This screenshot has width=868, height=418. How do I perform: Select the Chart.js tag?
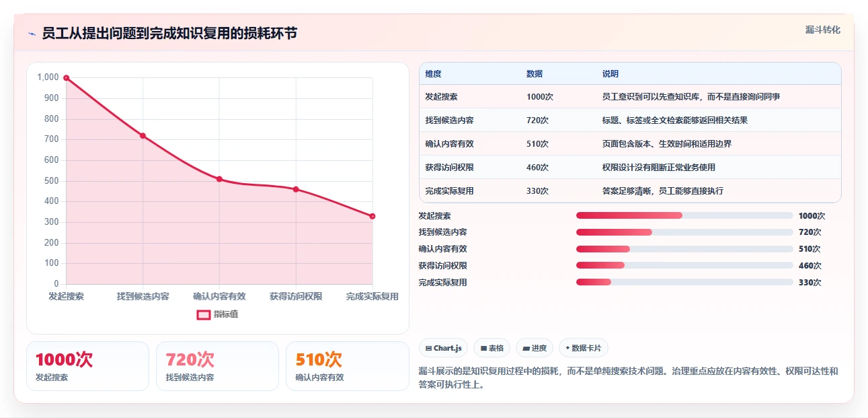pyautogui.click(x=444, y=348)
